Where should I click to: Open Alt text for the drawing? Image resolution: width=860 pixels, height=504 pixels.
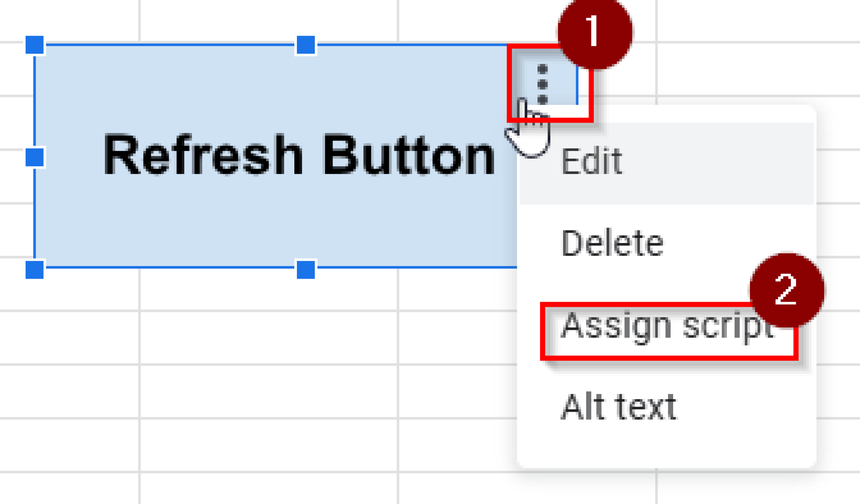coord(617,405)
